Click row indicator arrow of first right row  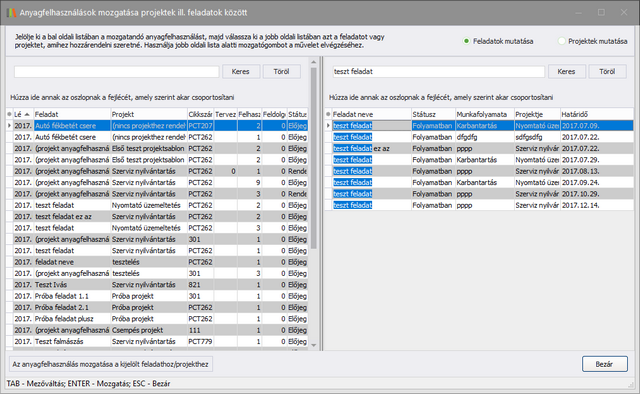click(x=328, y=126)
